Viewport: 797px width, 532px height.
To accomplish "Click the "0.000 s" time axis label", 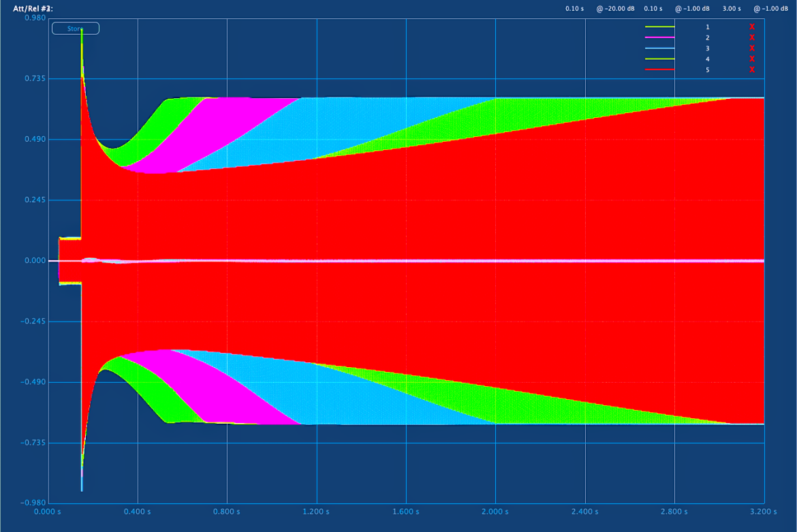I will (x=47, y=512).
